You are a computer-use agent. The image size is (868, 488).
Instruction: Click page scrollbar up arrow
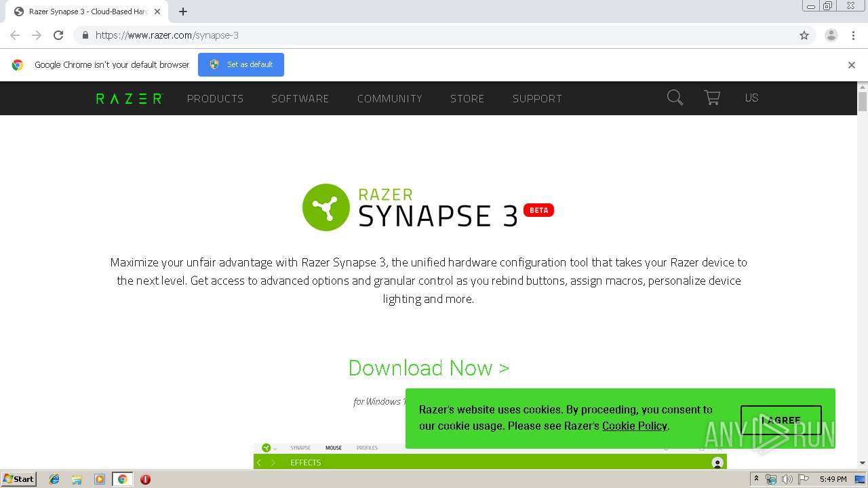[x=863, y=87]
